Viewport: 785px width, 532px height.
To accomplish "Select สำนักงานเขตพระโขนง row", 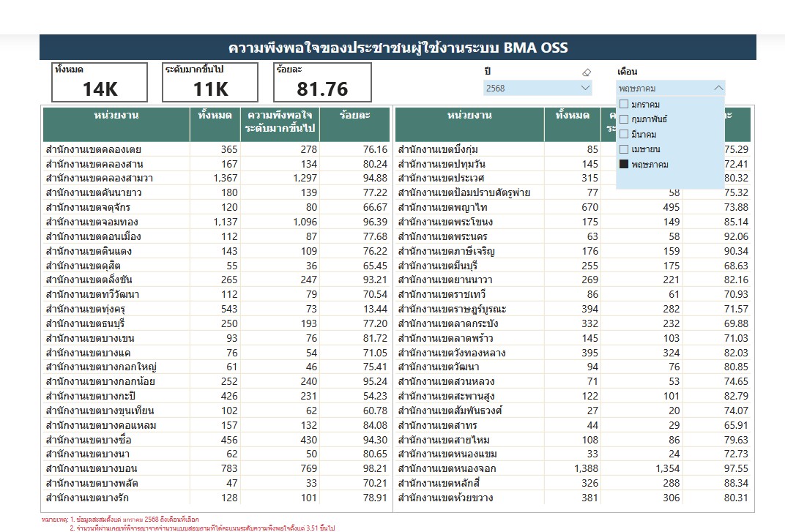I will coord(573,222).
